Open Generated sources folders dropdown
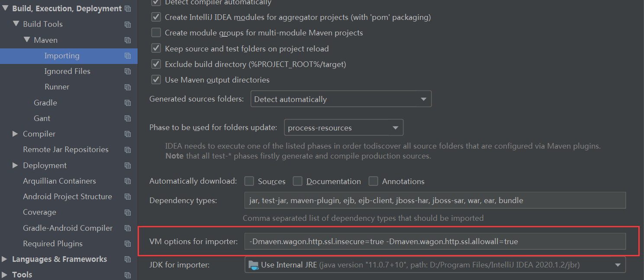The width and height of the screenshot is (644, 280). [x=341, y=99]
